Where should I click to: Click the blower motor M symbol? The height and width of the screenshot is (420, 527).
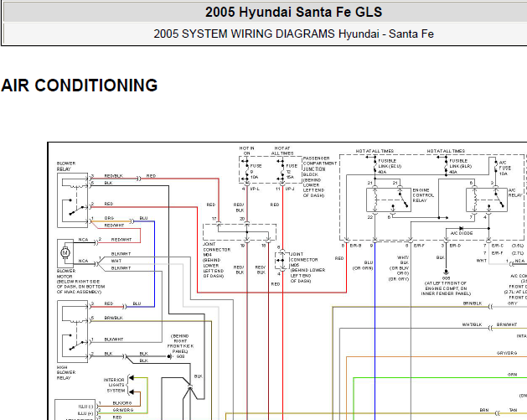click(x=65, y=252)
